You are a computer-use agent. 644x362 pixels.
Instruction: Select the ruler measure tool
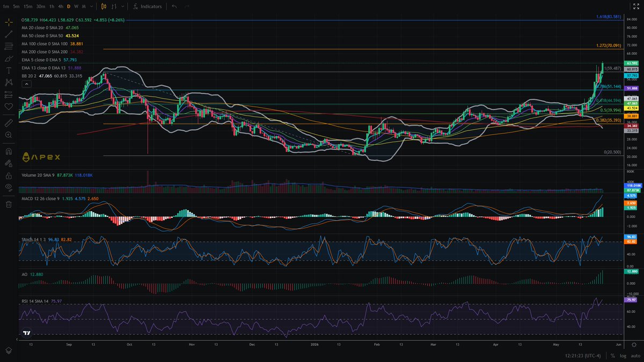click(x=8, y=123)
